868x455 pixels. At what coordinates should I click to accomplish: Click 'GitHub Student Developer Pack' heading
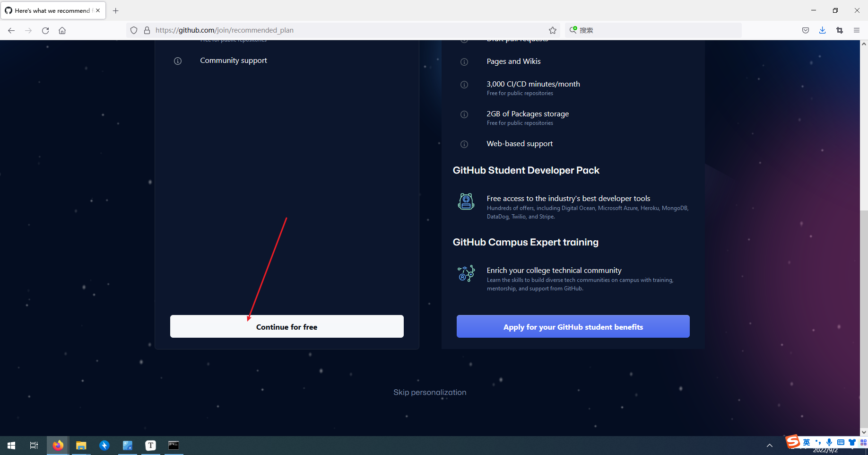click(526, 170)
